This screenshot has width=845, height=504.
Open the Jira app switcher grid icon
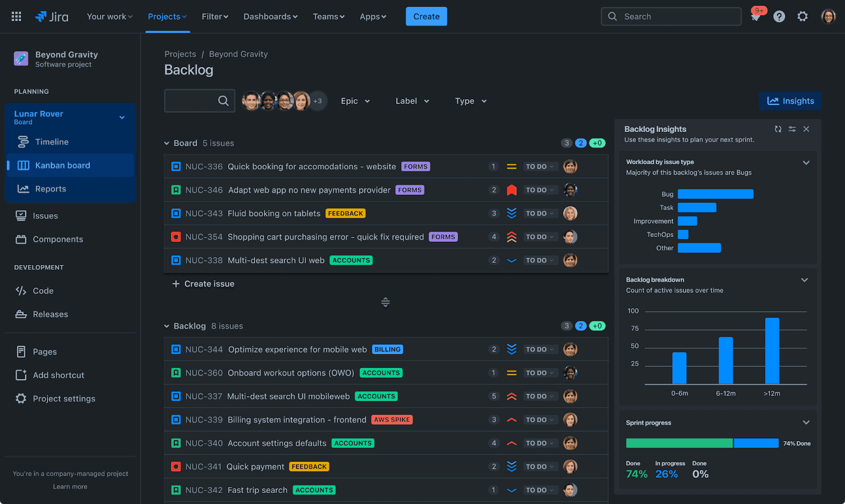16,16
